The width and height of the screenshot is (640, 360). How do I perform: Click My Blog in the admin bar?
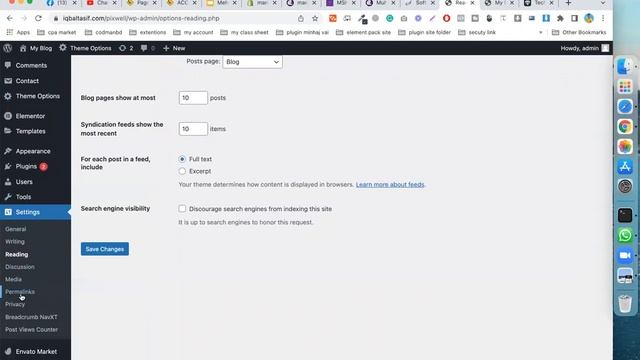[36, 48]
